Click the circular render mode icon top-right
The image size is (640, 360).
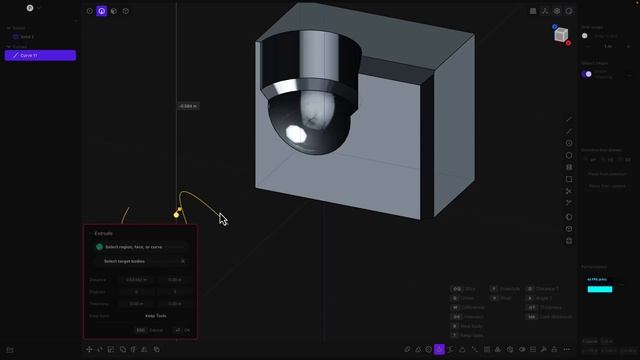coord(569,11)
